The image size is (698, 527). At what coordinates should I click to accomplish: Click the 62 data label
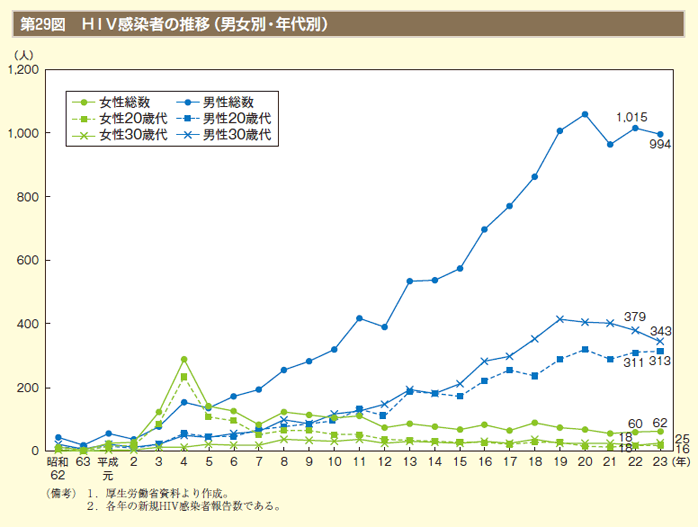[x=660, y=422]
